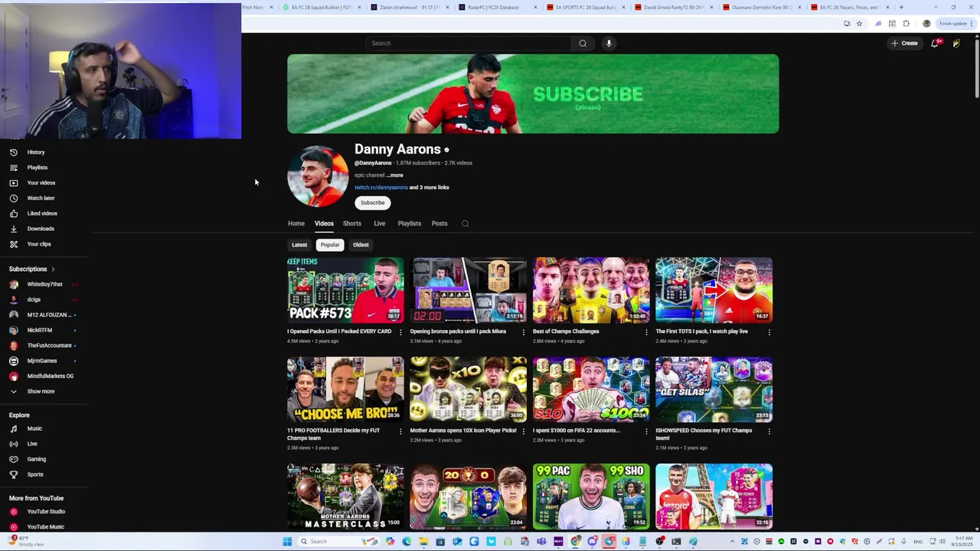Play 'CHOOSE ME BRO' video thumbnail
The image size is (980, 551).
coord(345,390)
